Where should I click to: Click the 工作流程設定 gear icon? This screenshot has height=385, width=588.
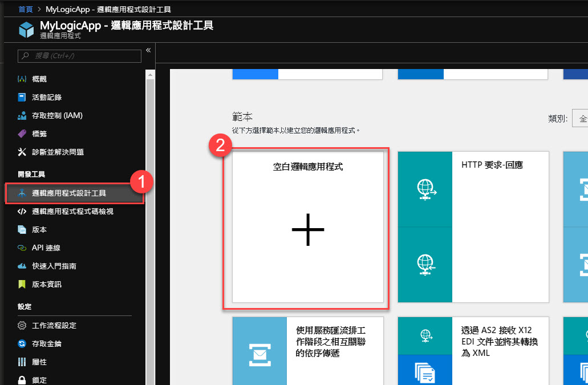coord(22,325)
